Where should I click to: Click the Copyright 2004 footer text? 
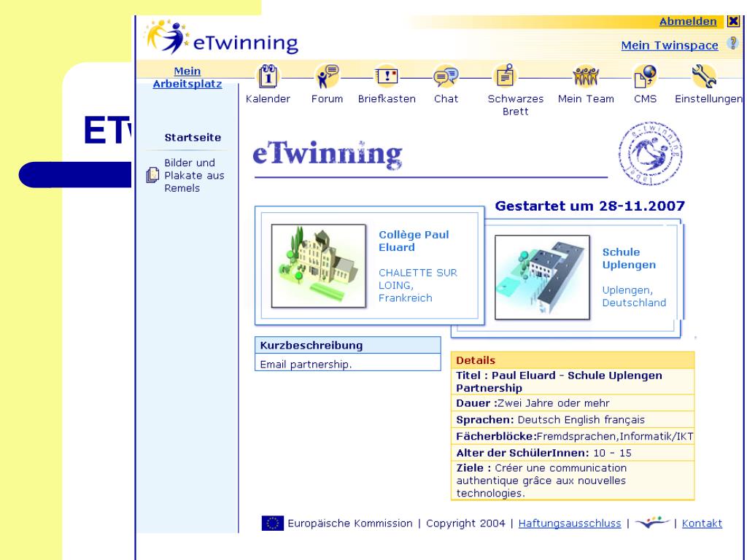tap(465, 523)
